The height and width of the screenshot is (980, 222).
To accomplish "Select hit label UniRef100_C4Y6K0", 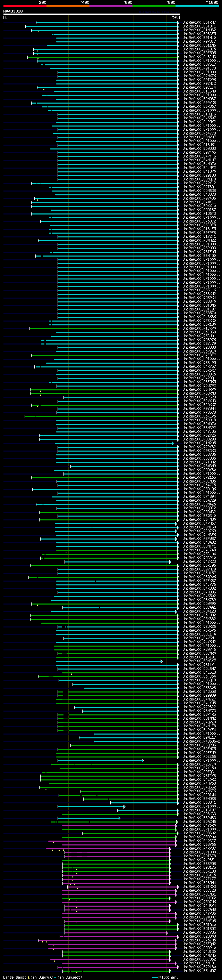I will click(199, 826).
